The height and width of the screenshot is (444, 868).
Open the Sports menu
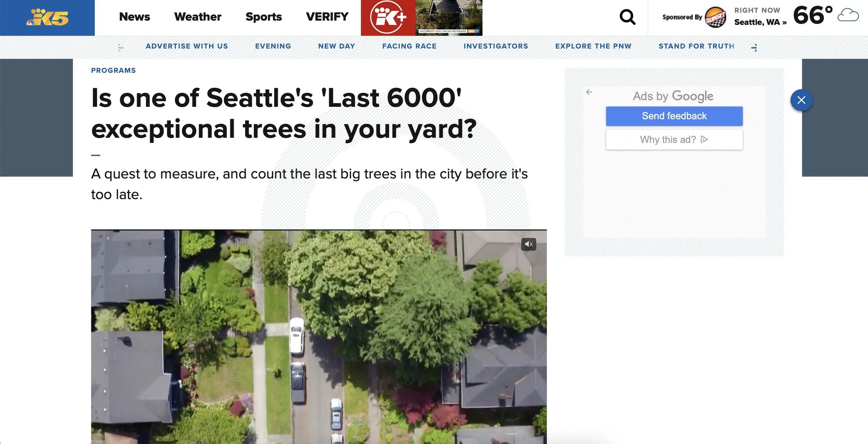(264, 17)
